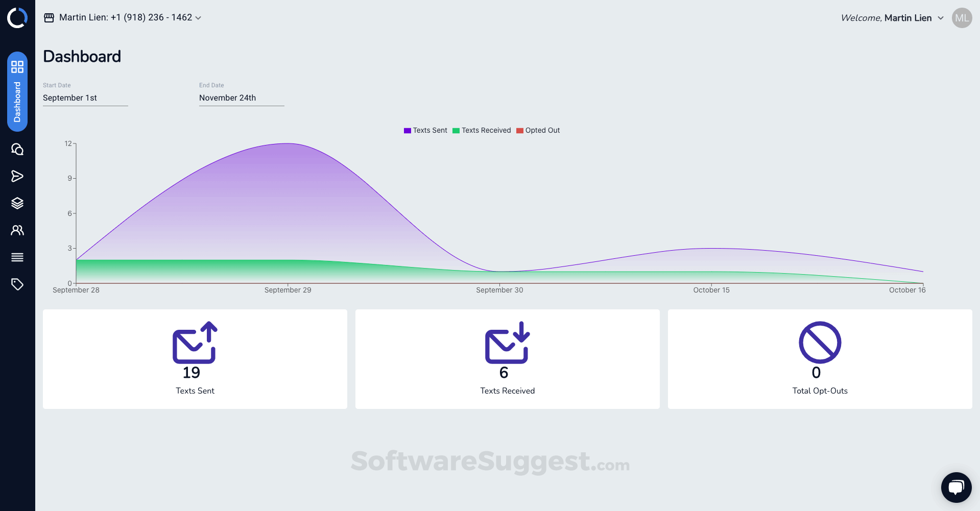Screen dimensions: 980x511
Task: Click the ML user avatar
Action: (x=962, y=18)
